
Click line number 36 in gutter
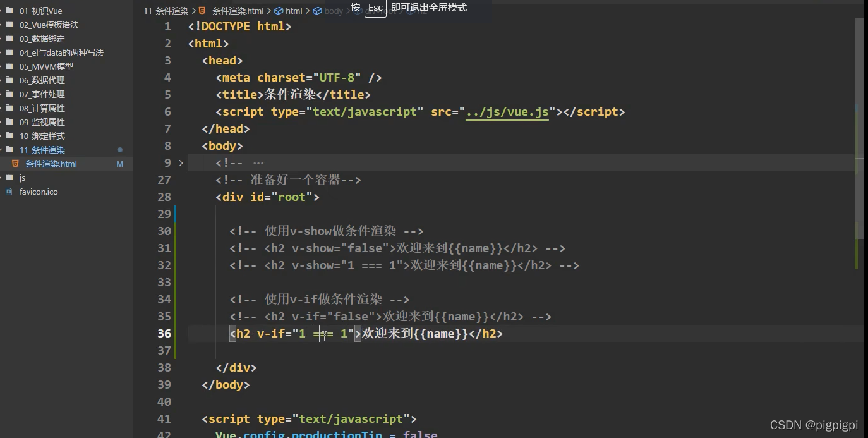point(164,333)
